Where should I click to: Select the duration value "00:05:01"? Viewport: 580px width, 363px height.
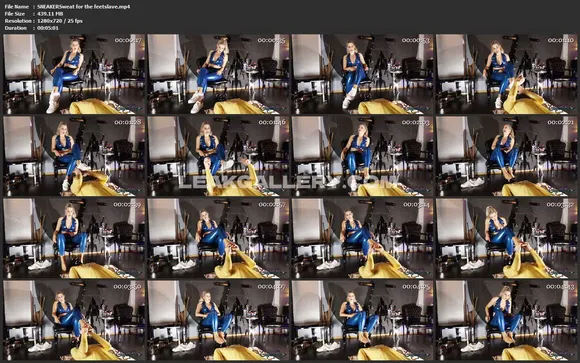point(48,28)
